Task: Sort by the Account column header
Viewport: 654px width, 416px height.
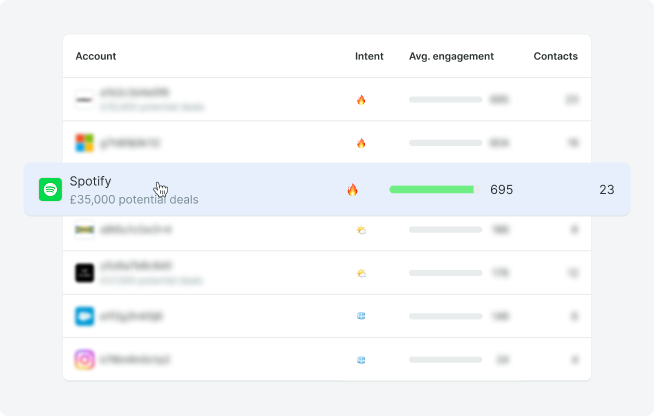Action: [96, 56]
